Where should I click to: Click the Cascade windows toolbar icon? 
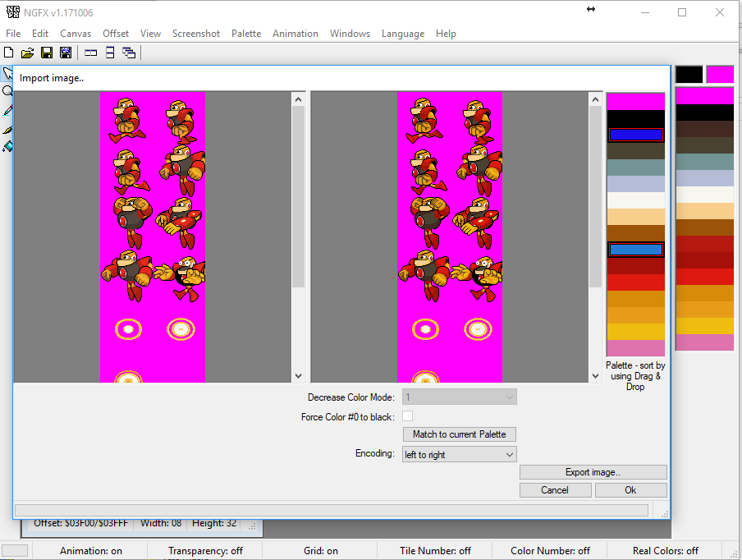click(x=129, y=53)
